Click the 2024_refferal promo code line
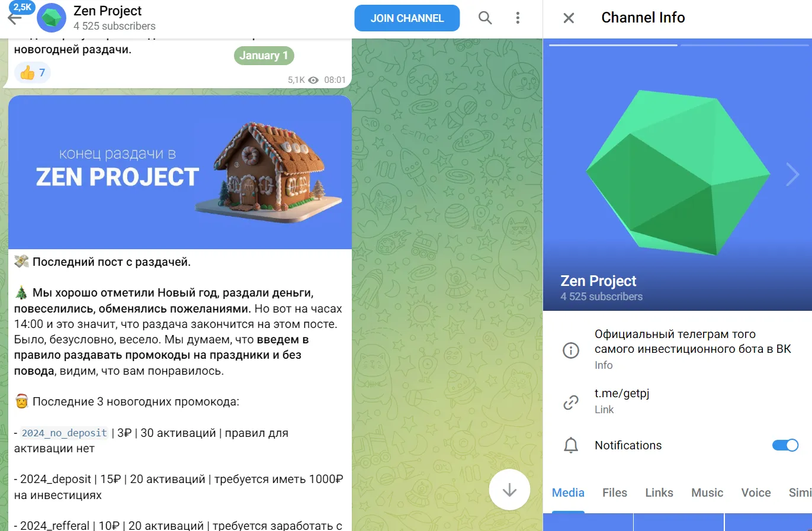 (178, 525)
